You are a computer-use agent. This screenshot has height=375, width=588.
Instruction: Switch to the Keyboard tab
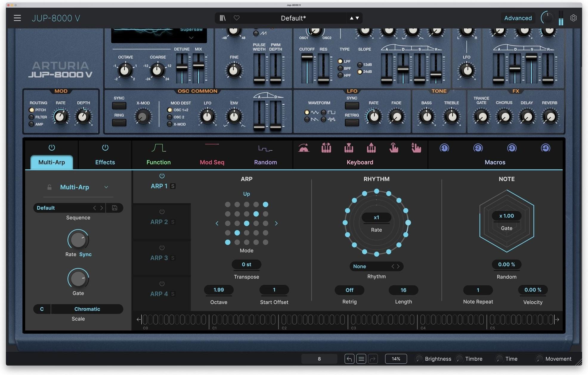[x=360, y=162]
